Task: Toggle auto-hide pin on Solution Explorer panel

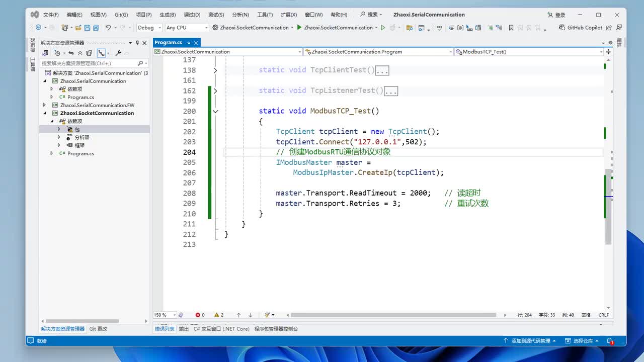Action: [x=137, y=43]
